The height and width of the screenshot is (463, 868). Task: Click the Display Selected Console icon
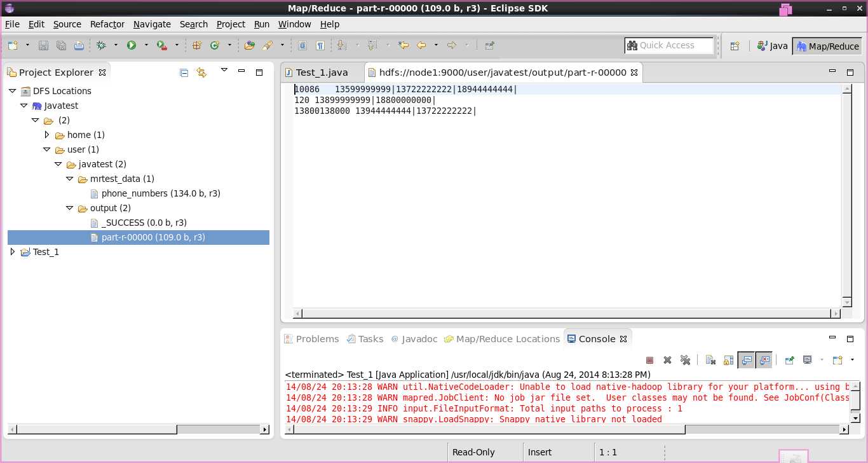tap(808, 360)
